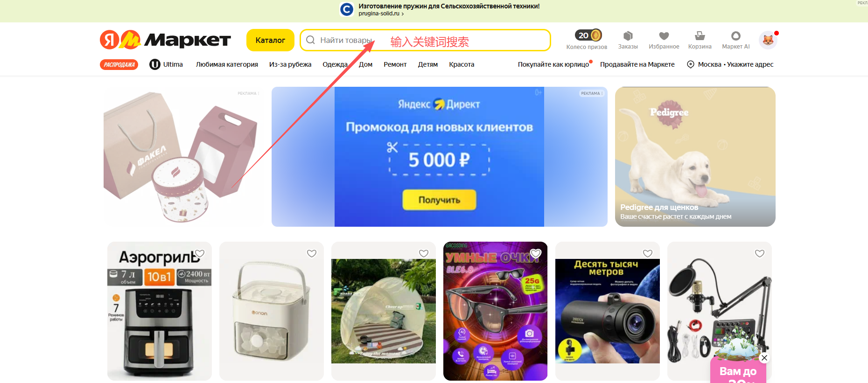
Task: Toggle heart on microphone kit product
Action: (x=760, y=253)
